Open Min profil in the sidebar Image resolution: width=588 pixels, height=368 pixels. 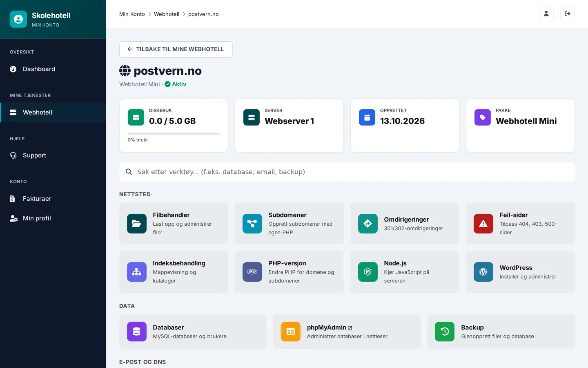point(53,218)
